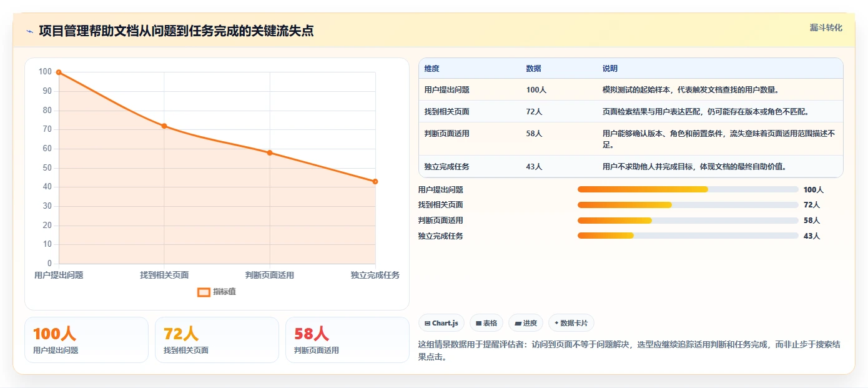Click the 判断页面适用 progress bar
This screenshot has width=868, height=388.
[688, 221]
